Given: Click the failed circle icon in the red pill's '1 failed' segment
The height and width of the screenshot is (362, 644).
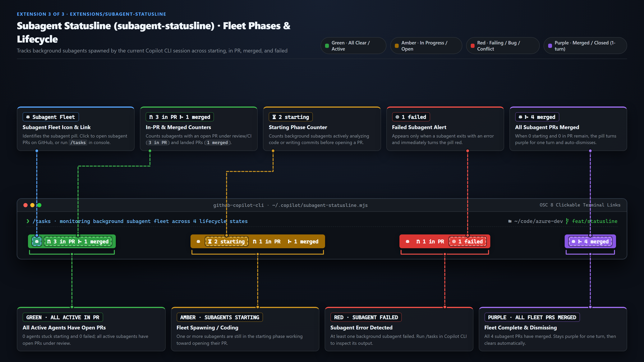Looking at the screenshot, I should [x=454, y=242].
